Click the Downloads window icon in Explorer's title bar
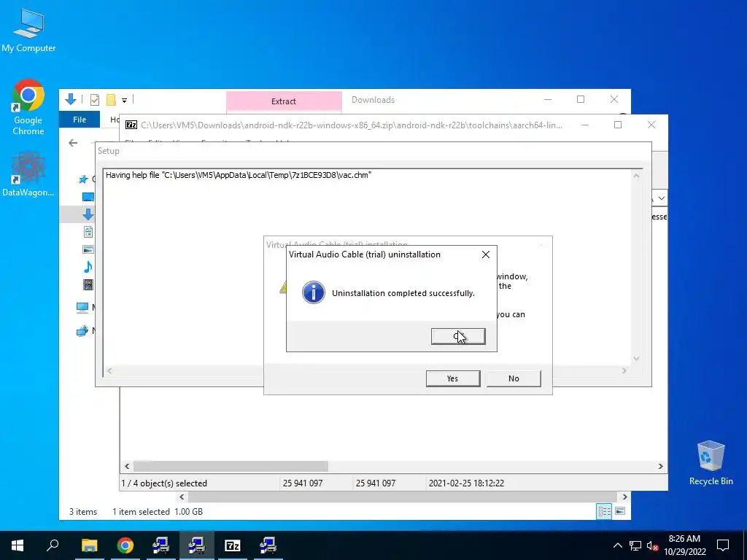 click(x=71, y=99)
